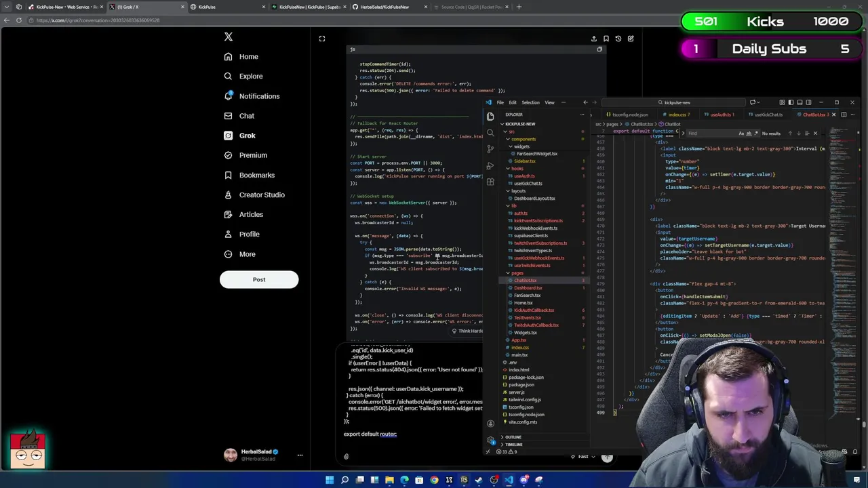Viewport: 868px width, 488px height.
Task: Close the VS Code find widget
Action: point(815,134)
